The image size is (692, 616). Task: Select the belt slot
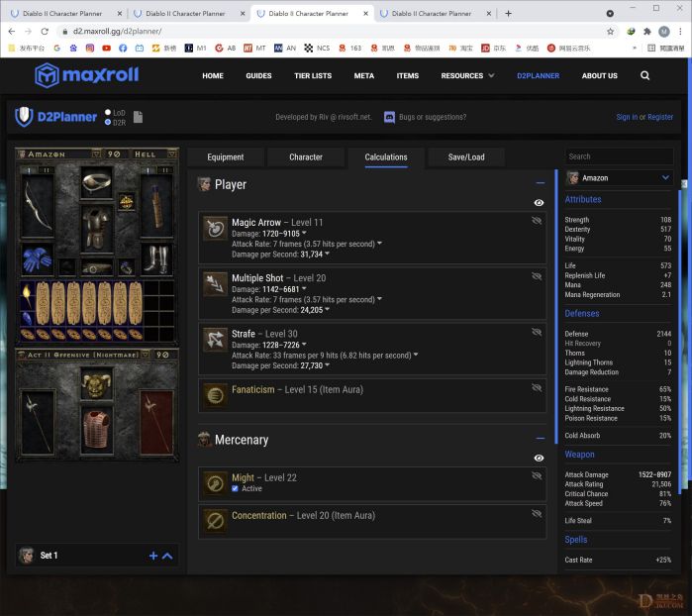tap(97, 267)
